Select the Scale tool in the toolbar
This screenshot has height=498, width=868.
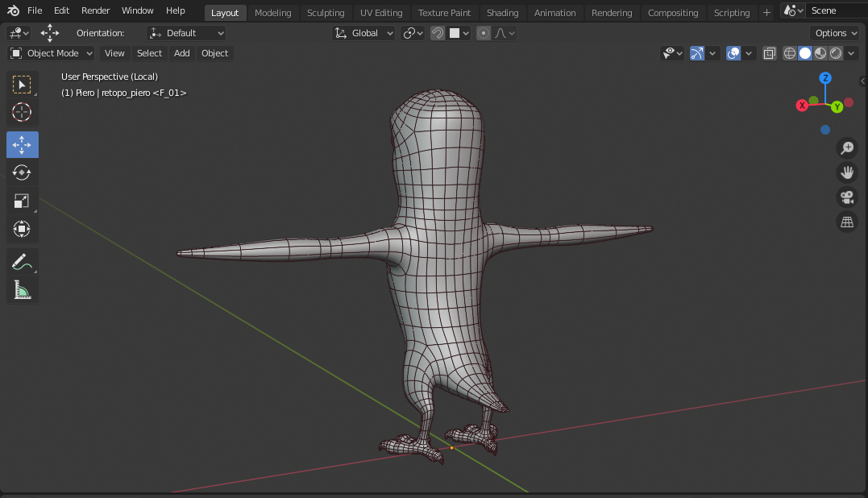click(23, 200)
